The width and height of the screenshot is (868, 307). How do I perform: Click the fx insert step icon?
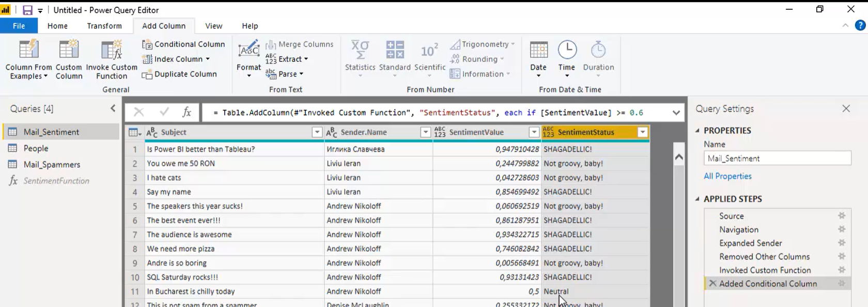click(x=187, y=112)
